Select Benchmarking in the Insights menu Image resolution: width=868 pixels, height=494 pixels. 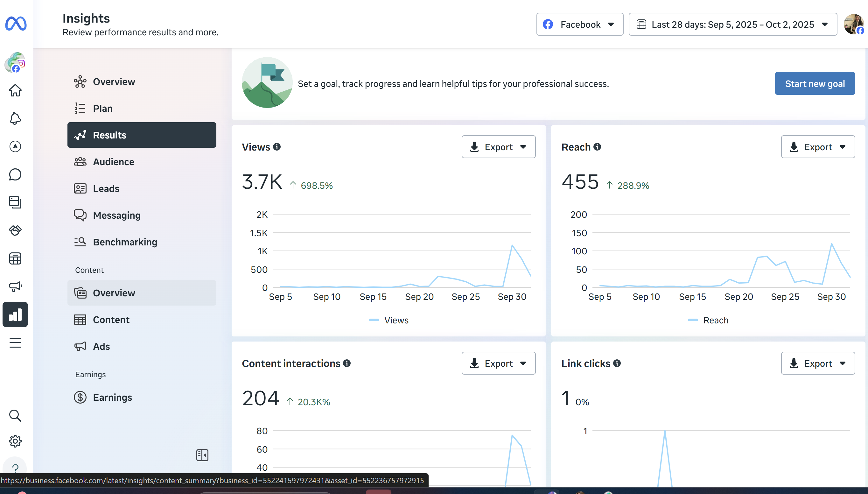[x=125, y=242]
